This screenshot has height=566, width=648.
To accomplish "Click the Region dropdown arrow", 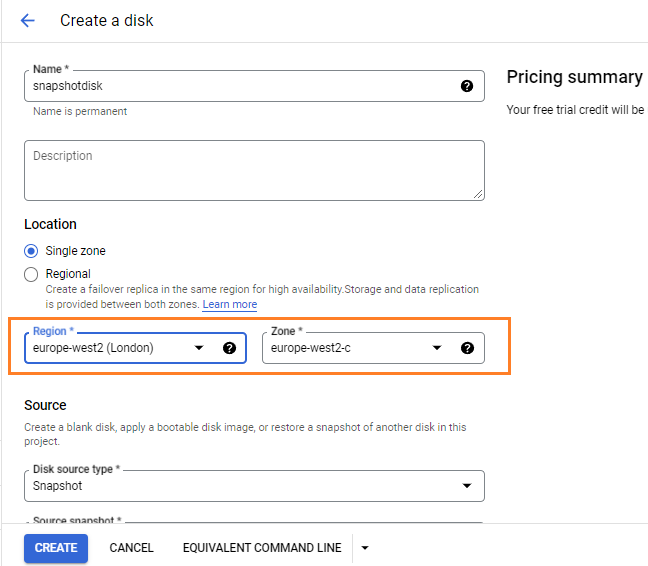I will [199, 348].
